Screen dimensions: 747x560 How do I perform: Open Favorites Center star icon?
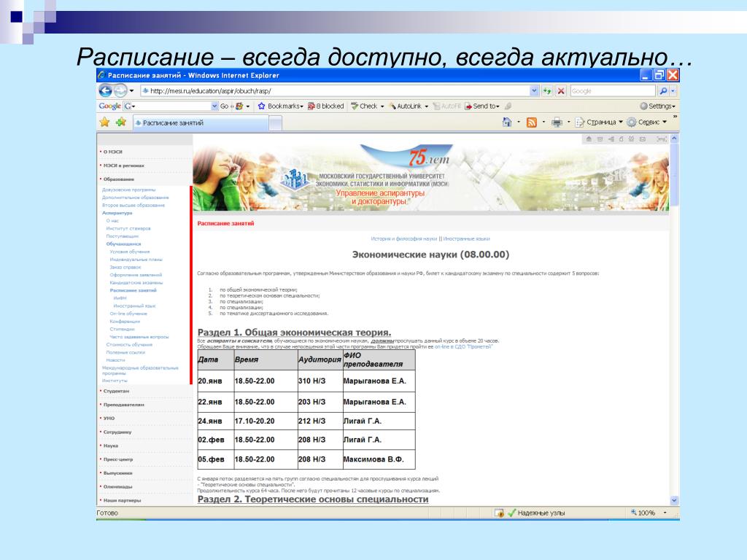(x=104, y=122)
